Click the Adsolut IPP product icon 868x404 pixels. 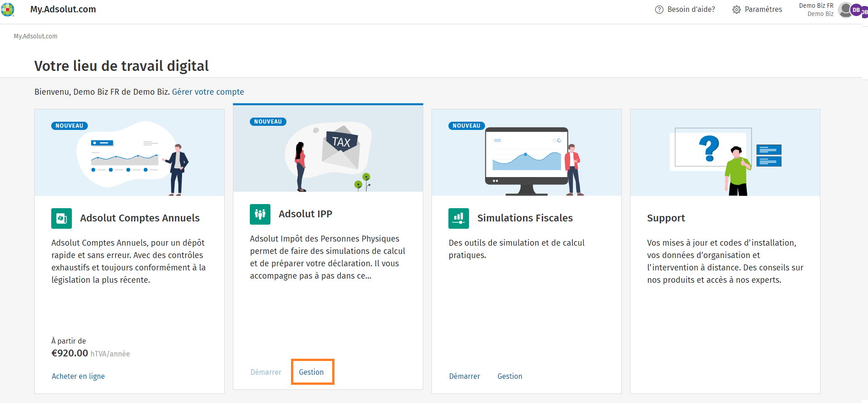tap(260, 214)
